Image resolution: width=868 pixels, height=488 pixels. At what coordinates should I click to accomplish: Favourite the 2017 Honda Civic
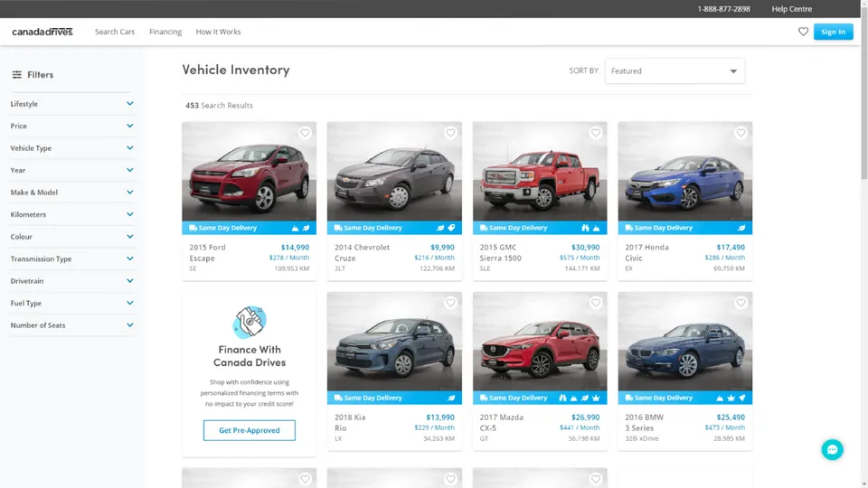click(x=741, y=133)
